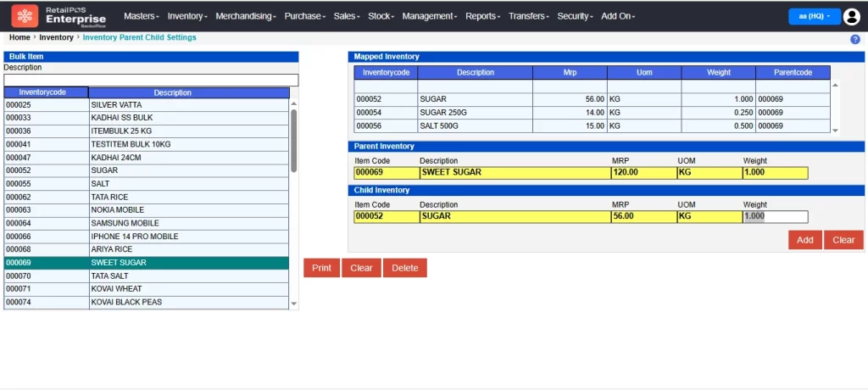Viewport: 868px width, 390px height.
Task: Click Parent Inventory Description field SWEET SUGAR
Action: (515, 173)
